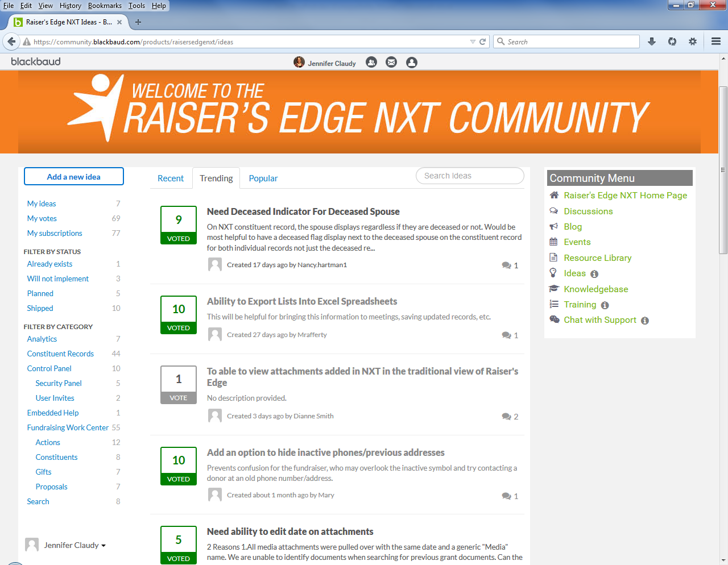The image size is (728, 565).
Task: Open the Tools menu
Action: click(136, 6)
